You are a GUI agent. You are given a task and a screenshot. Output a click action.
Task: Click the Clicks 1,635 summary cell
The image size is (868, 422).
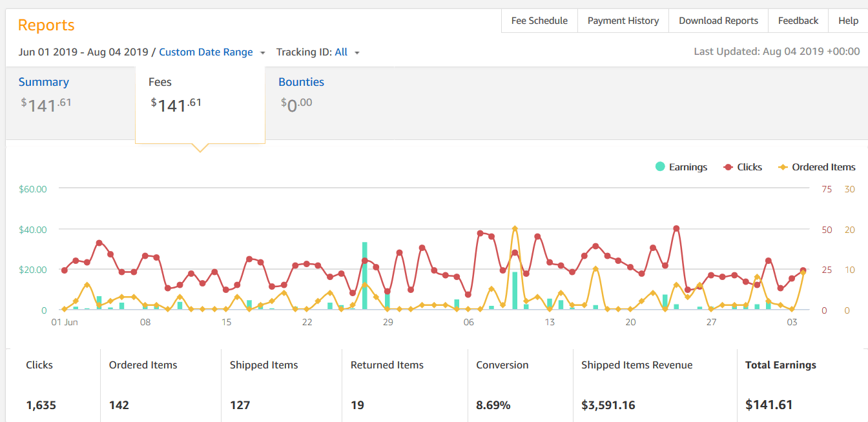pyautogui.click(x=53, y=385)
